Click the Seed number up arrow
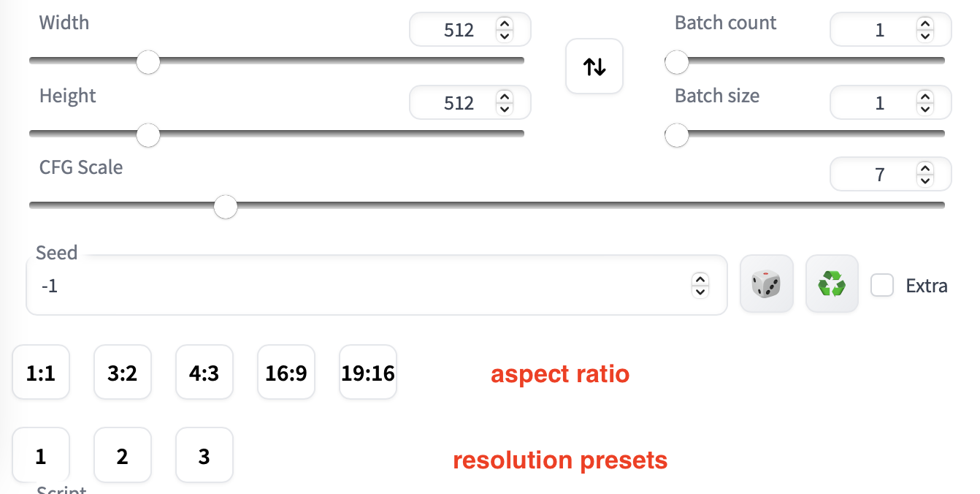This screenshot has width=980, height=494. pyautogui.click(x=699, y=280)
